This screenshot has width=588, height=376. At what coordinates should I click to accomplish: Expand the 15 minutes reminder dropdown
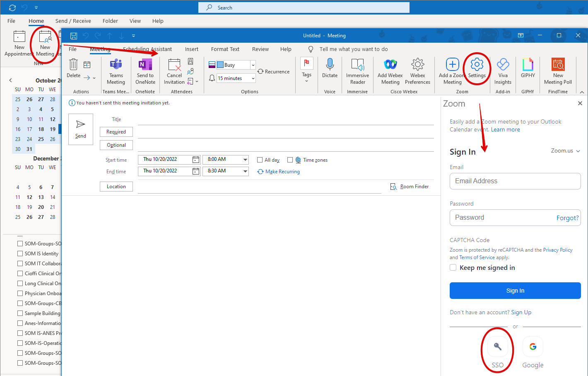(x=253, y=78)
